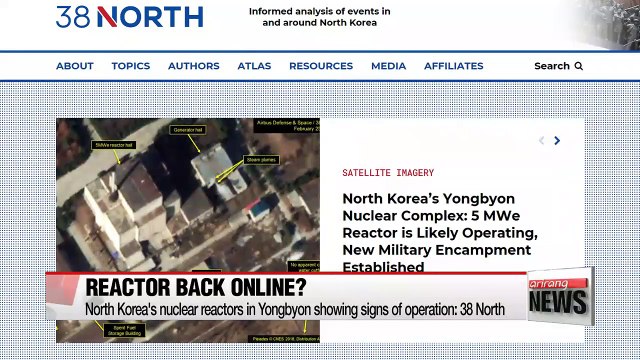Open the ABOUT menu
The width and height of the screenshot is (640, 360).
[75, 66]
